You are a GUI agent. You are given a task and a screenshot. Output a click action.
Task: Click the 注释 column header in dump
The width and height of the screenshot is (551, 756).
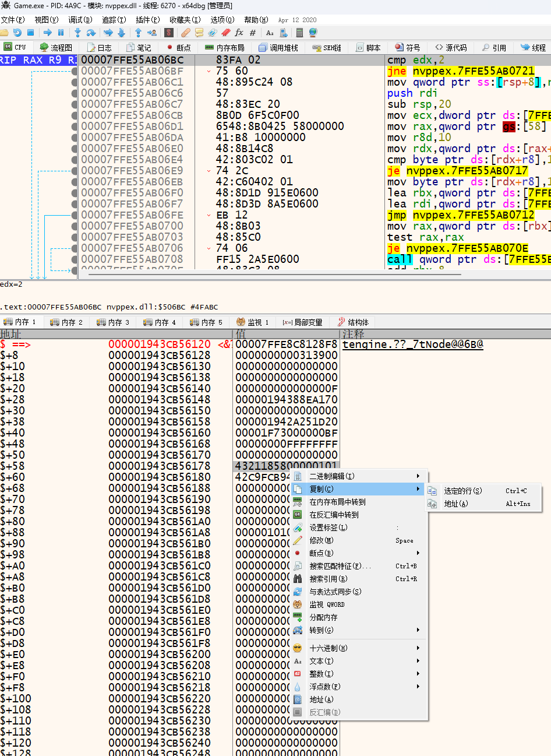click(x=446, y=334)
